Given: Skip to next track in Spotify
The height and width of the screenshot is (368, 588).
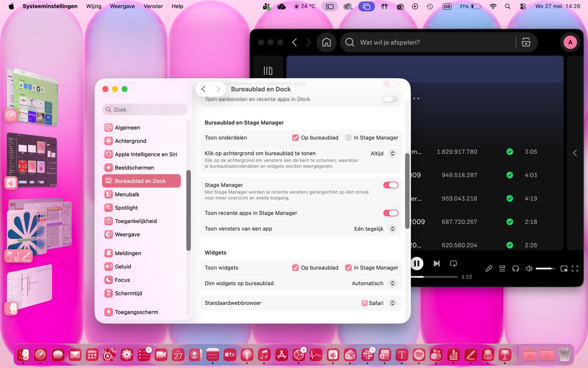Looking at the screenshot, I should click(437, 264).
